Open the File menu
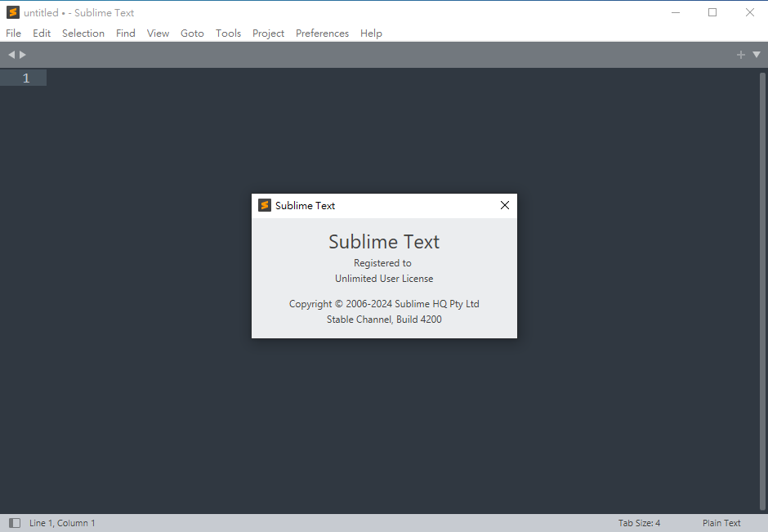This screenshot has width=768, height=532. [x=13, y=34]
